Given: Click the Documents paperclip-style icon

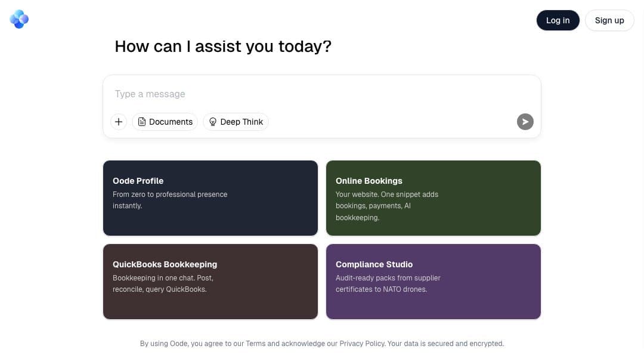Looking at the screenshot, I should click(x=142, y=121).
